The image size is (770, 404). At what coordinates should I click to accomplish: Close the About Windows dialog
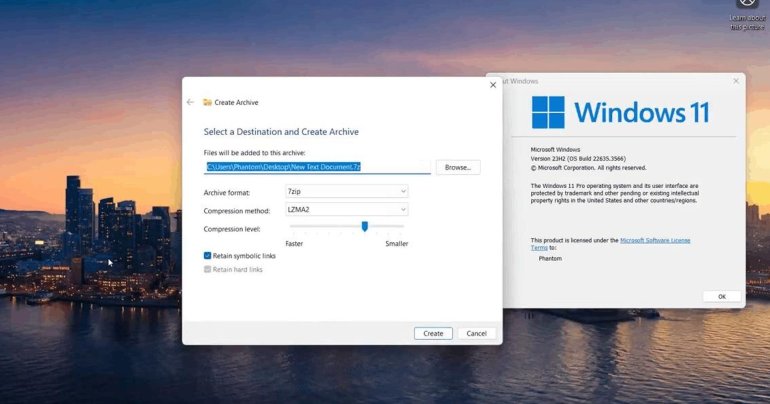coord(736,80)
